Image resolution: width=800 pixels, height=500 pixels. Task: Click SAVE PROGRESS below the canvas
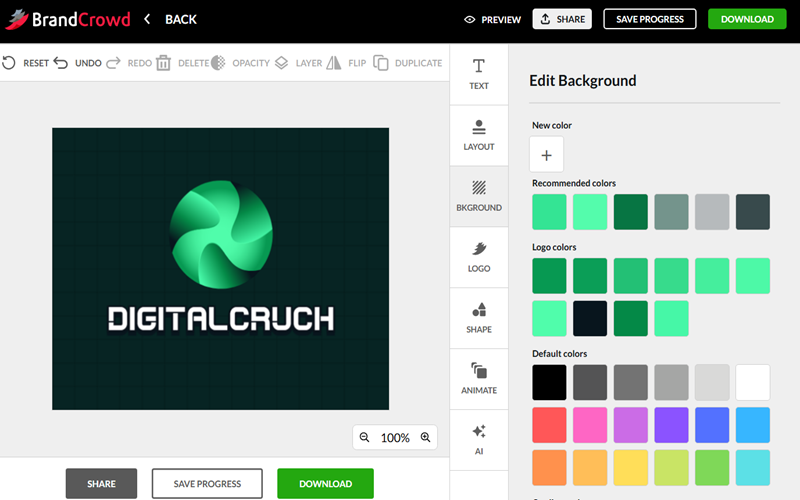[x=207, y=484]
